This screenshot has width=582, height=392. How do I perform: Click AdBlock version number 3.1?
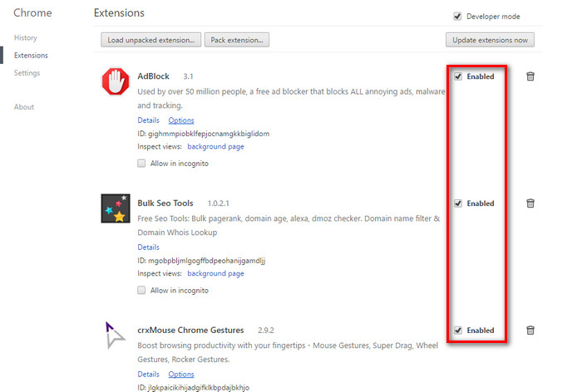coord(188,76)
